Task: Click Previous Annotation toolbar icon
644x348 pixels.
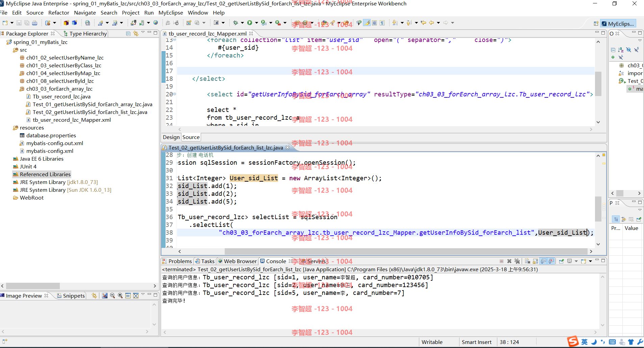Action: click(x=409, y=23)
